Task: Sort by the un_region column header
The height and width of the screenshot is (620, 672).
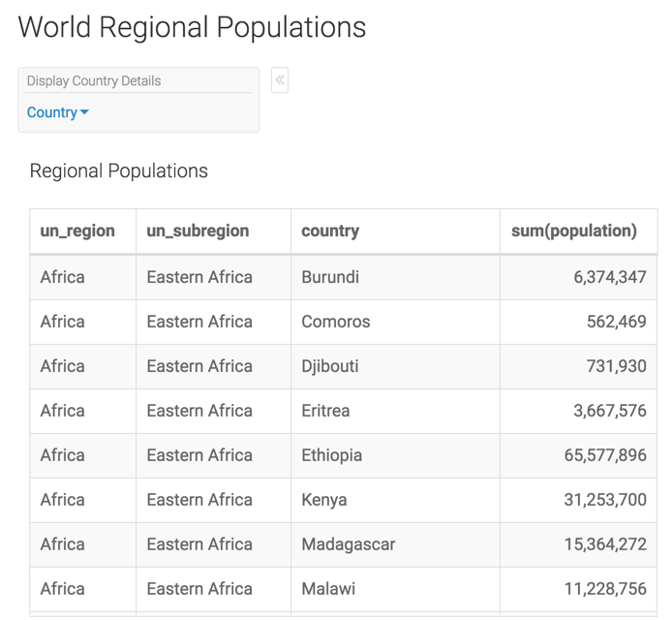Action: coord(77,232)
